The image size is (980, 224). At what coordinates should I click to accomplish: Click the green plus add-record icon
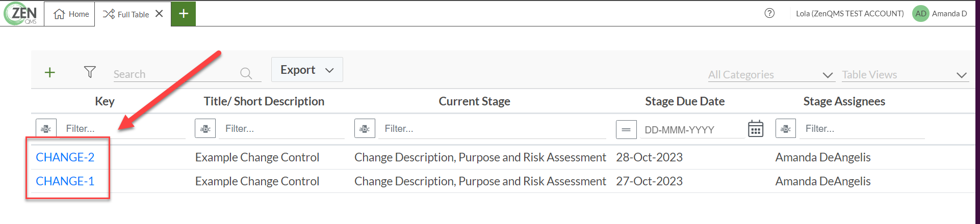coord(49,73)
